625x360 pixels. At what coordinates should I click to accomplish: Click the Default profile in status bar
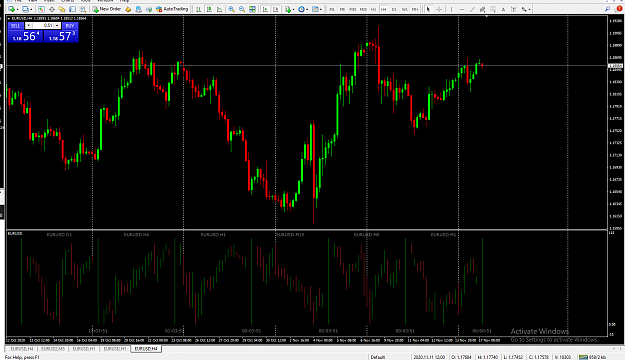tap(378, 357)
